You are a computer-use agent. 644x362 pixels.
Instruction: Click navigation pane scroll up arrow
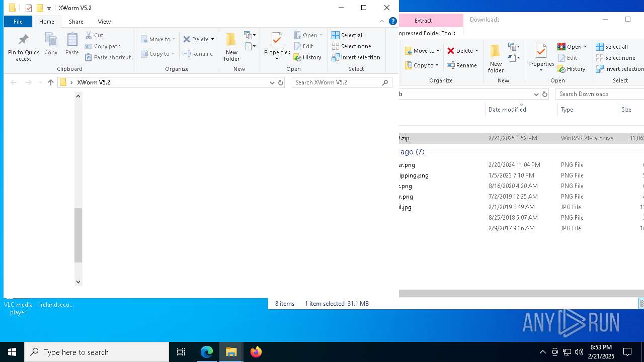point(78,96)
